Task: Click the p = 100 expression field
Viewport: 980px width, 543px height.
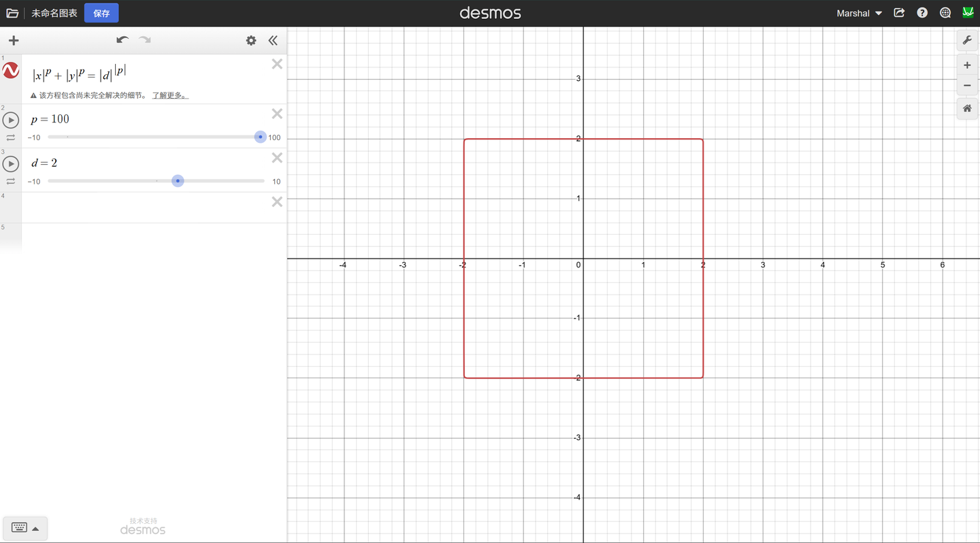Action: (50, 119)
